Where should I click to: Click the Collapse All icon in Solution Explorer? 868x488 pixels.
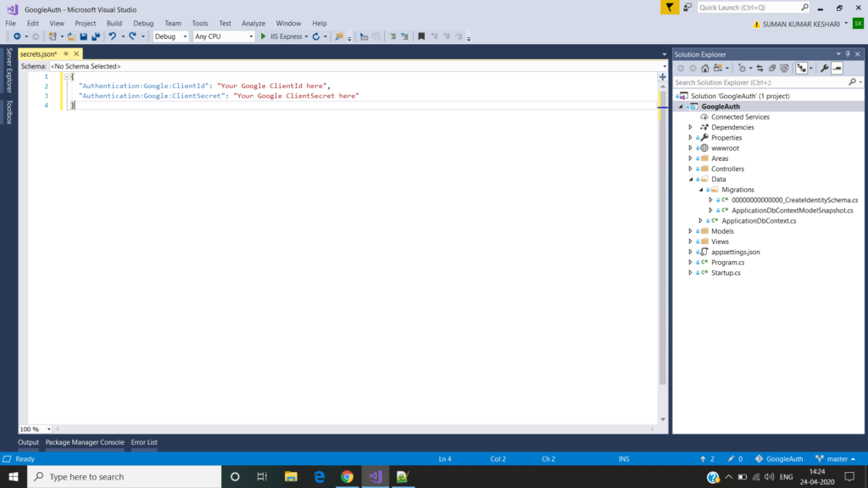tap(772, 68)
